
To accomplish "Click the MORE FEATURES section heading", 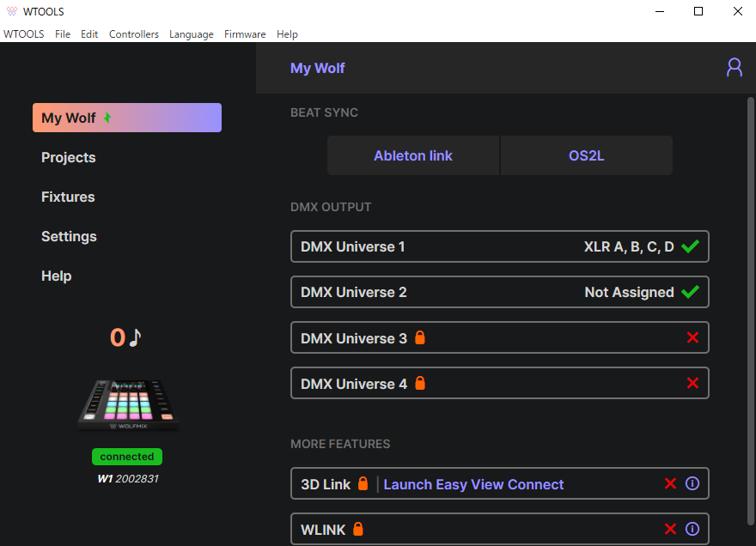I will 340,444.
